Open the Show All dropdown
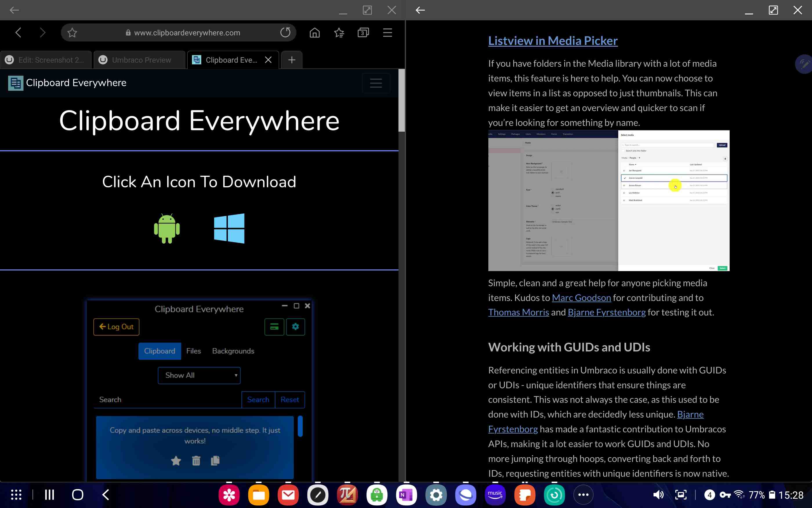 (199, 375)
